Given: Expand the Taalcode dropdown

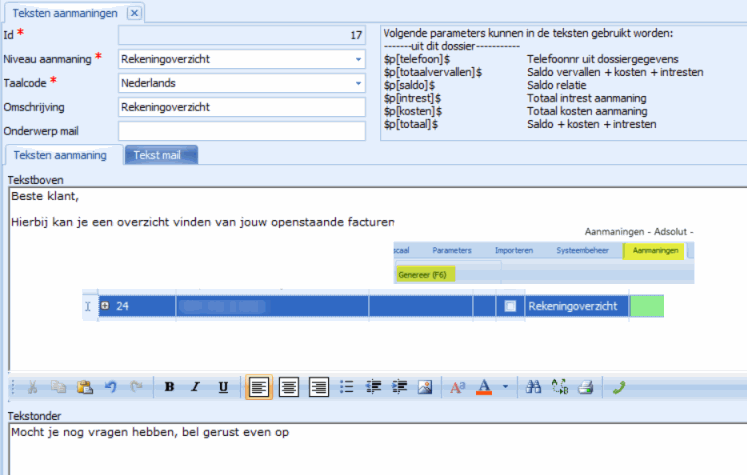Looking at the screenshot, I should click(x=358, y=83).
